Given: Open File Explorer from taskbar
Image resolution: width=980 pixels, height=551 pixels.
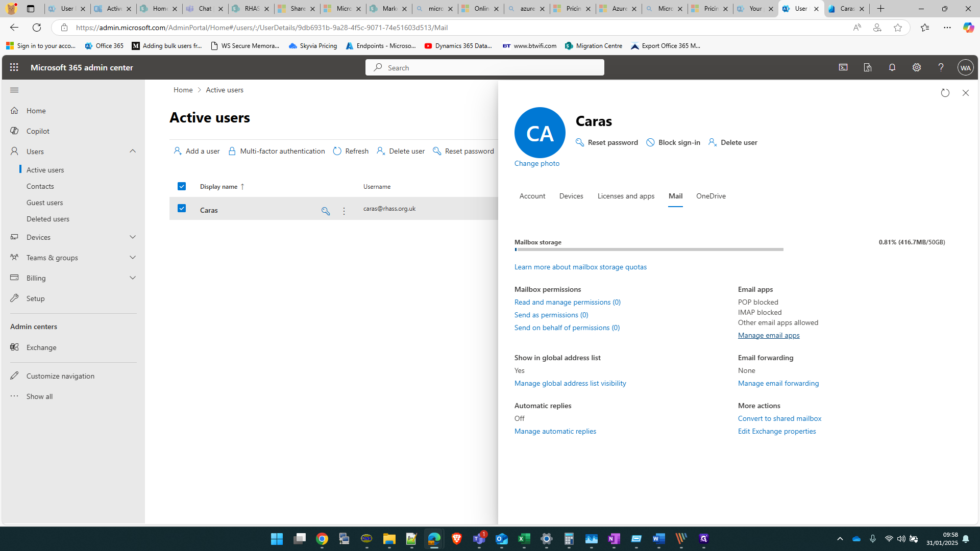Looking at the screenshot, I should coord(389,539).
